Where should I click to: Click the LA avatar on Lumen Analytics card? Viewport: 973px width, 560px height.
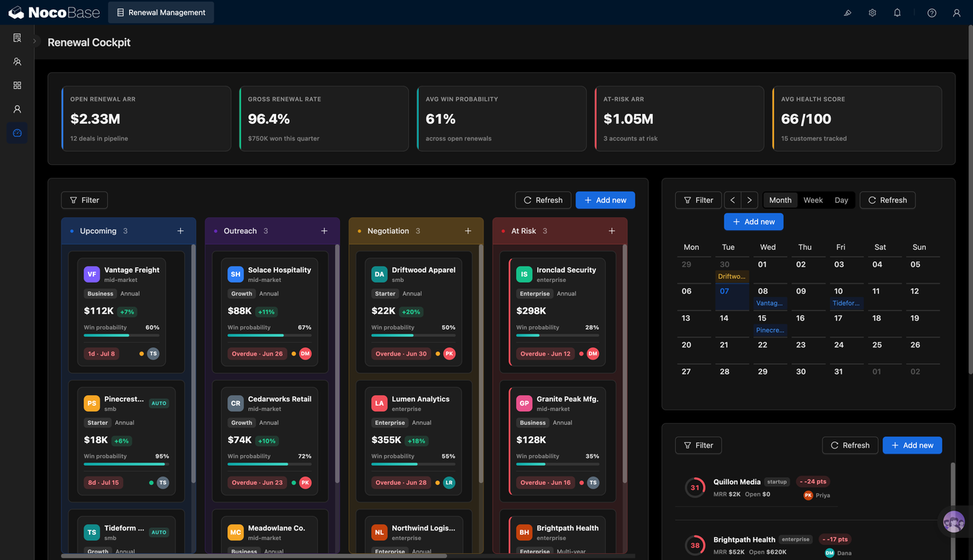pyautogui.click(x=379, y=403)
